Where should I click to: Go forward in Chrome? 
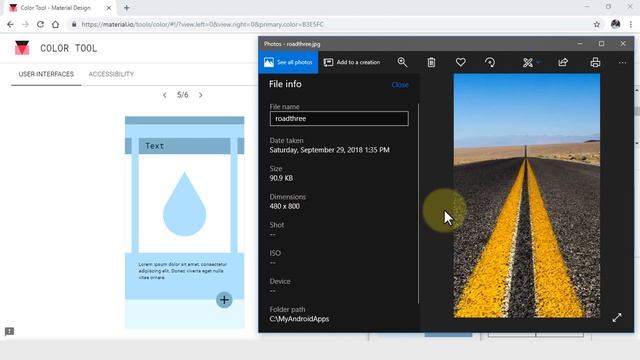point(25,24)
